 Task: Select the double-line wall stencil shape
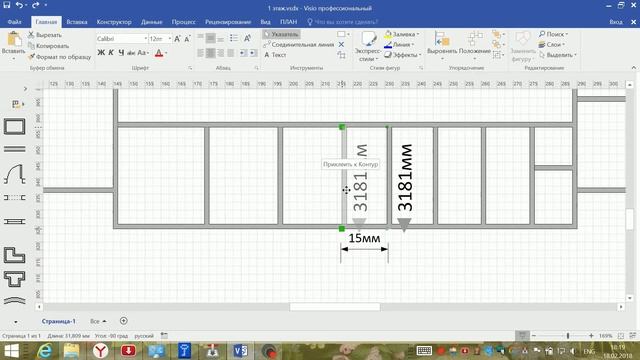pyautogui.click(x=15, y=149)
